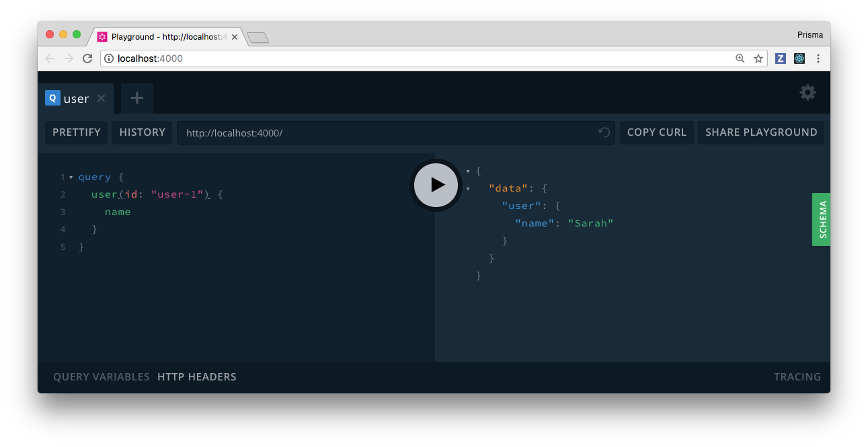Run the query with the play button

pyautogui.click(x=436, y=185)
